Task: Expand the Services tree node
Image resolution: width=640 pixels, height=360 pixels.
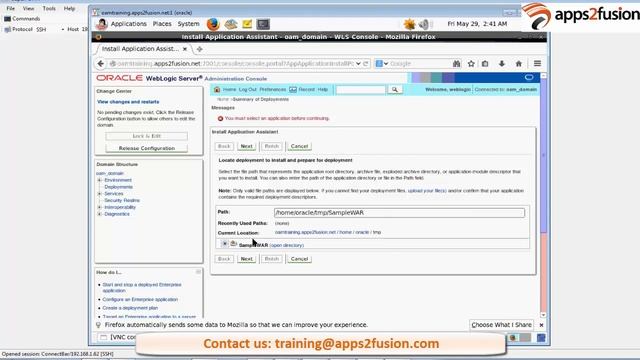Action: click(x=100, y=193)
